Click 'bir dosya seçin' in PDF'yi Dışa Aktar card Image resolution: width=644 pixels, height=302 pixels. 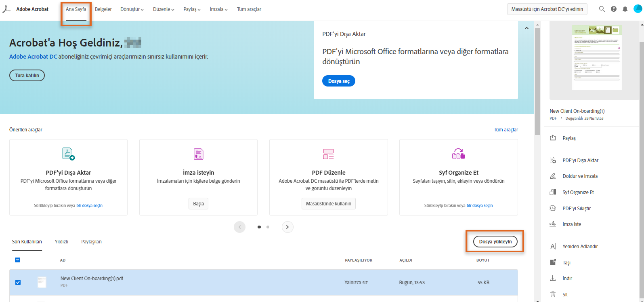pos(89,205)
